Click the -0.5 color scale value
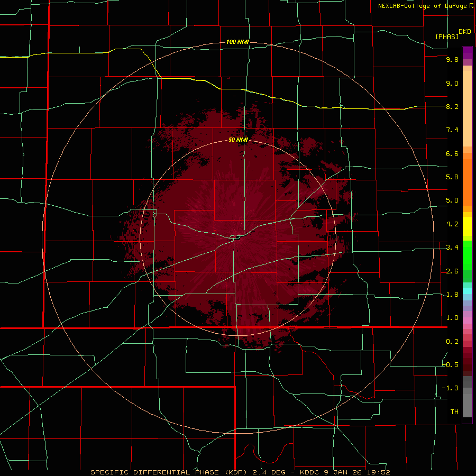The height and width of the screenshot is (476, 476). [x=450, y=364]
